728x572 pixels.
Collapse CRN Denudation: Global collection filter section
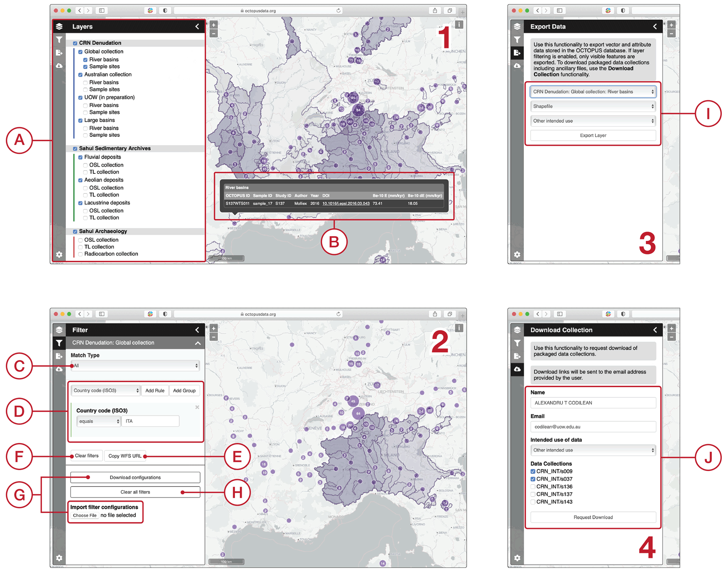tap(198, 343)
